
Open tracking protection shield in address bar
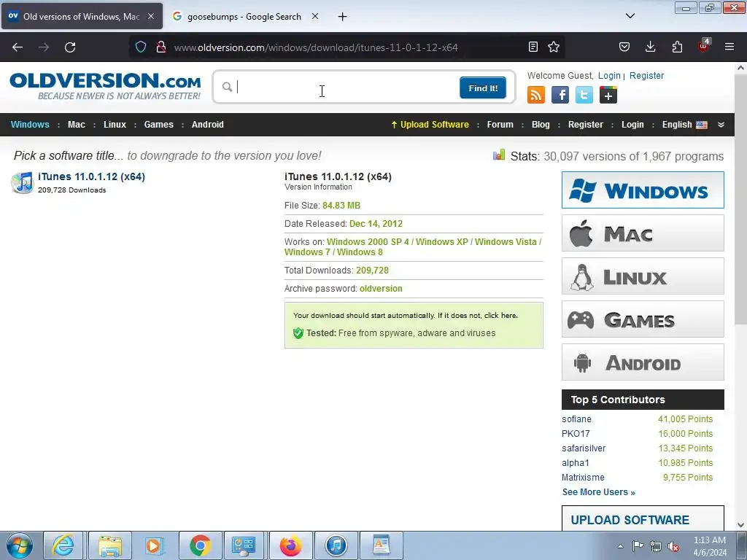coord(141,47)
